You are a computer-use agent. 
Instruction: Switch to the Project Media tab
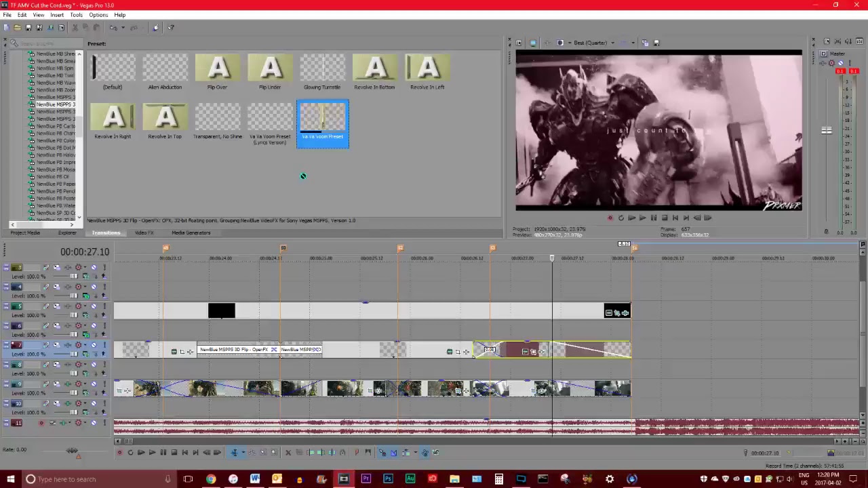(x=25, y=232)
